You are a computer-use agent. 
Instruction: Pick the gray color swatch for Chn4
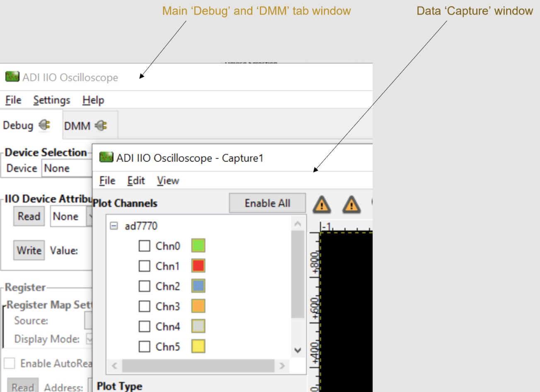198,326
